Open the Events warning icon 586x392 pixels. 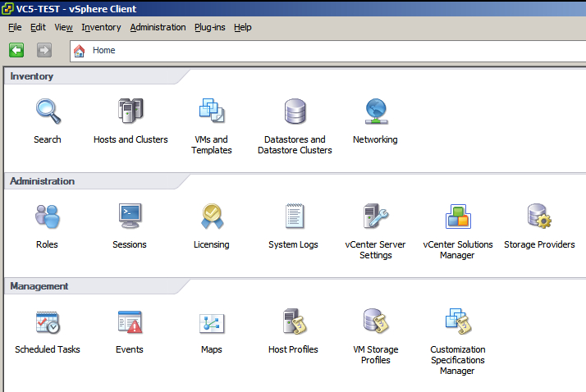coord(130,321)
